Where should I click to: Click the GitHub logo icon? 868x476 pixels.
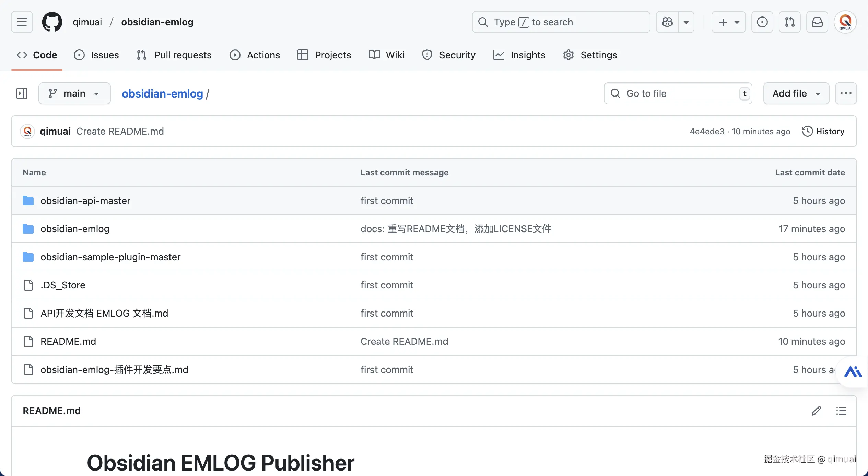coord(52,22)
